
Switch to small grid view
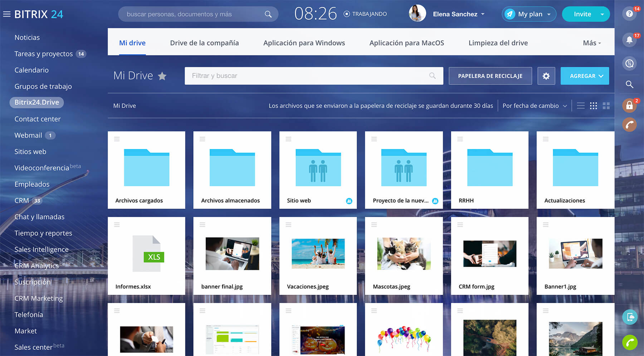point(593,106)
